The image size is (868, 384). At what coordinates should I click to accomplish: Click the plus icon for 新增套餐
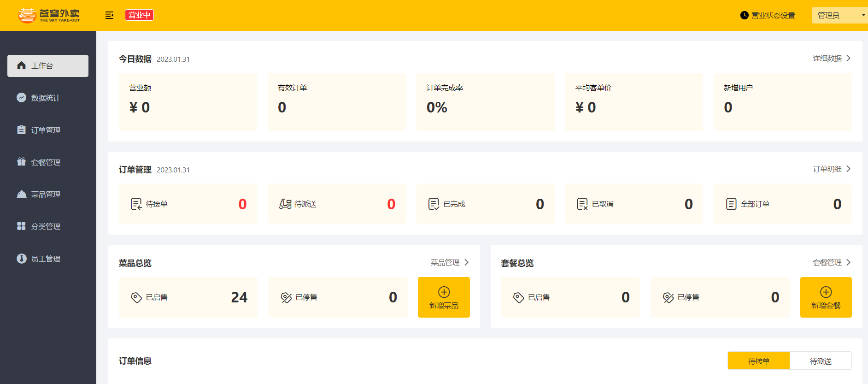[x=826, y=292]
